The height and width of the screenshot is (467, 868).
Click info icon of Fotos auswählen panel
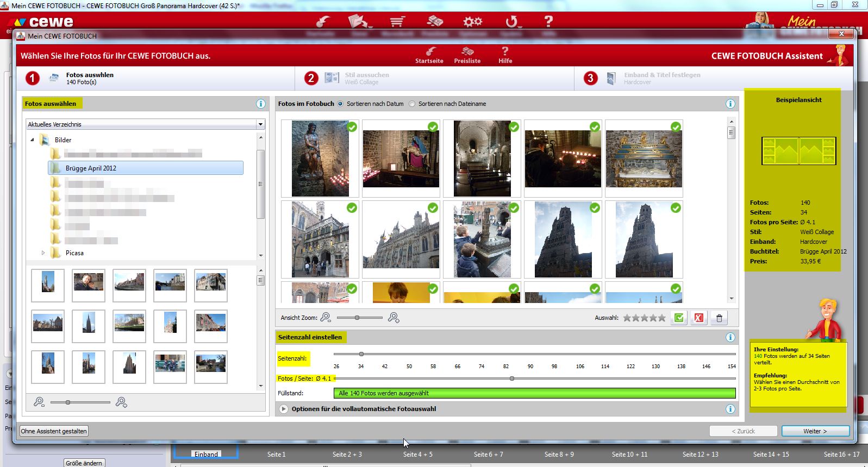[261, 104]
